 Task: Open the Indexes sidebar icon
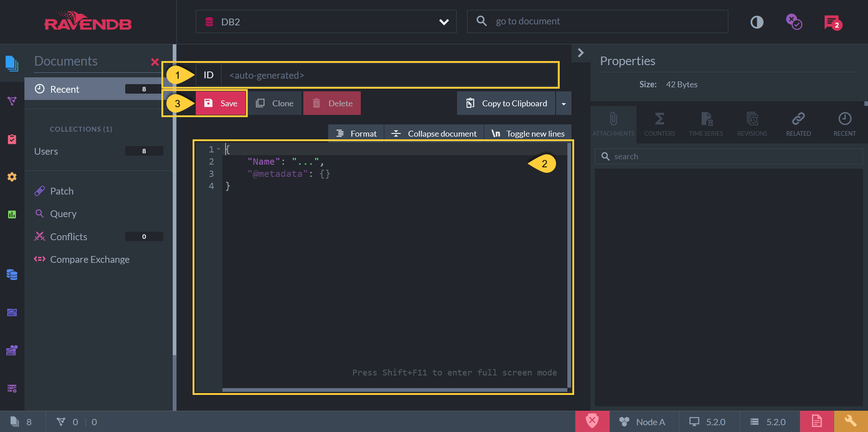[12, 101]
